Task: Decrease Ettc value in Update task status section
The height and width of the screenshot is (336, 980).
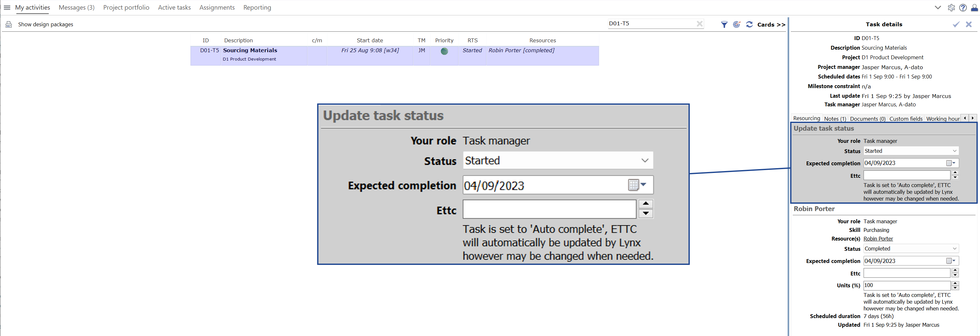Action: (955, 177)
